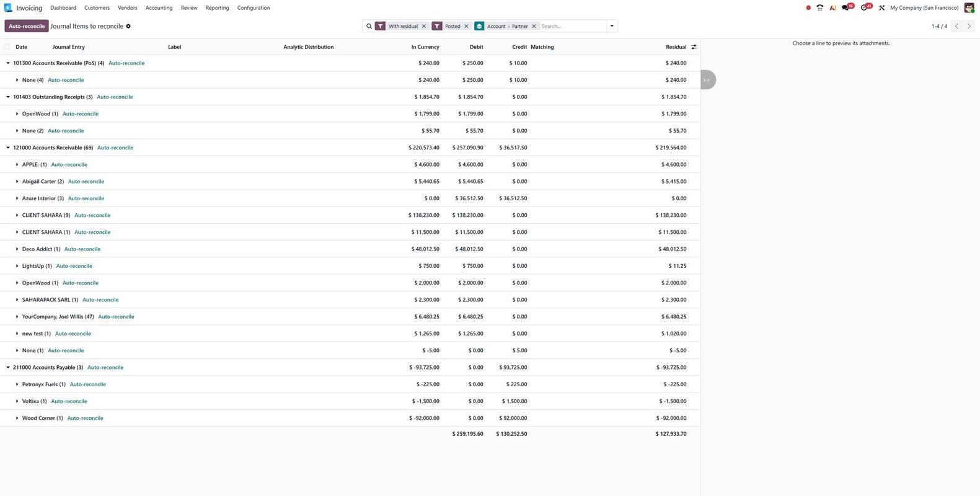The height and width of the screenshot is (496, 980).
Task: Tick the select-all checkbox in table header
Action: [x=7, y=47]
